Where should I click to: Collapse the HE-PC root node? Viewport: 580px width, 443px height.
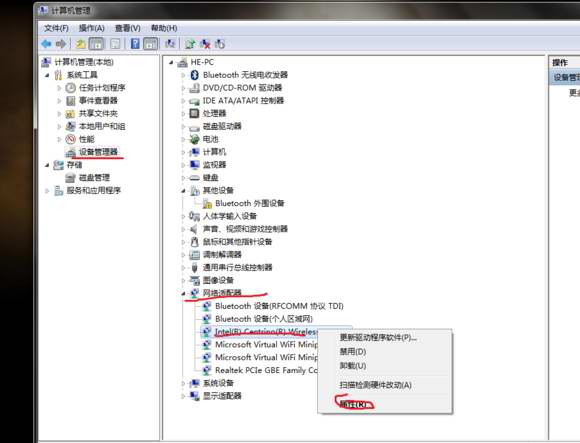click(x=171, y=62)
